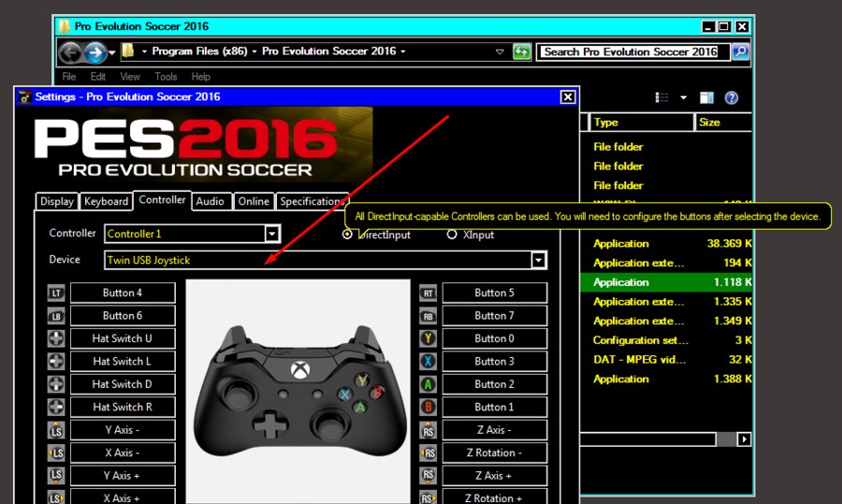Open recent pages arrow next to forward button
The width and height of the screenshot is (842, 504).
coord(111,52)
